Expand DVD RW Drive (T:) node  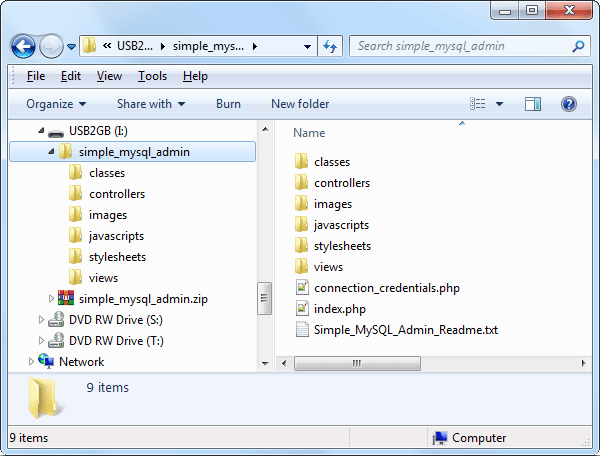click(41, 340)
